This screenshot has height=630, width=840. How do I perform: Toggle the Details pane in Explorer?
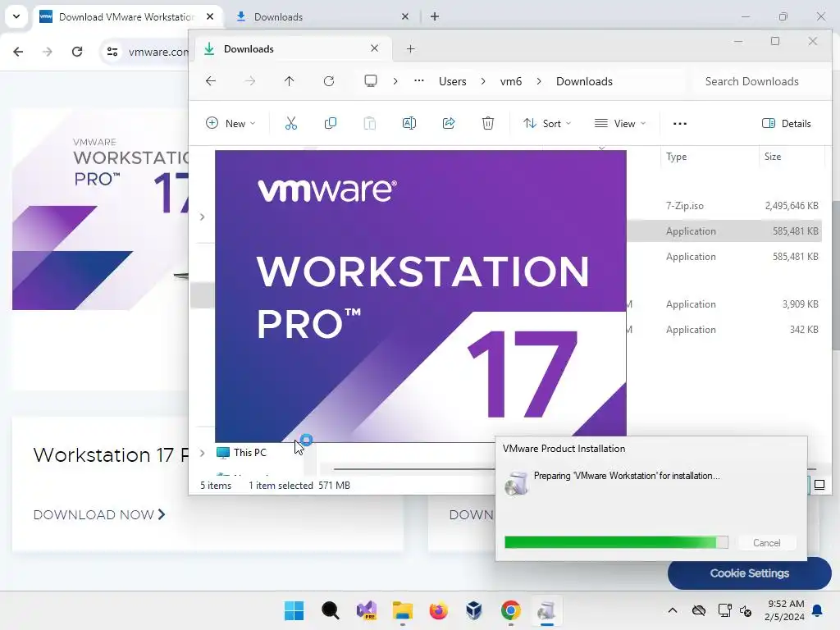pos(786,124)
